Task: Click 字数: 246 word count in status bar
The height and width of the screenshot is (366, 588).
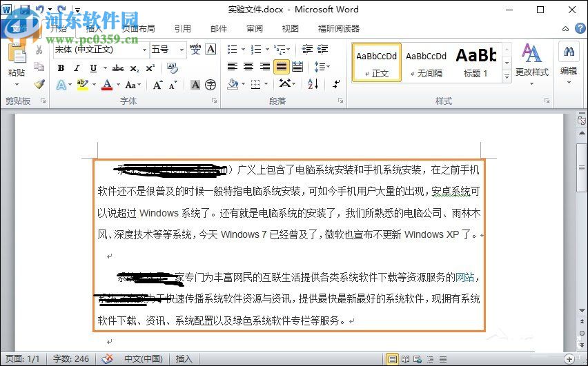Action: coord(71,359)
